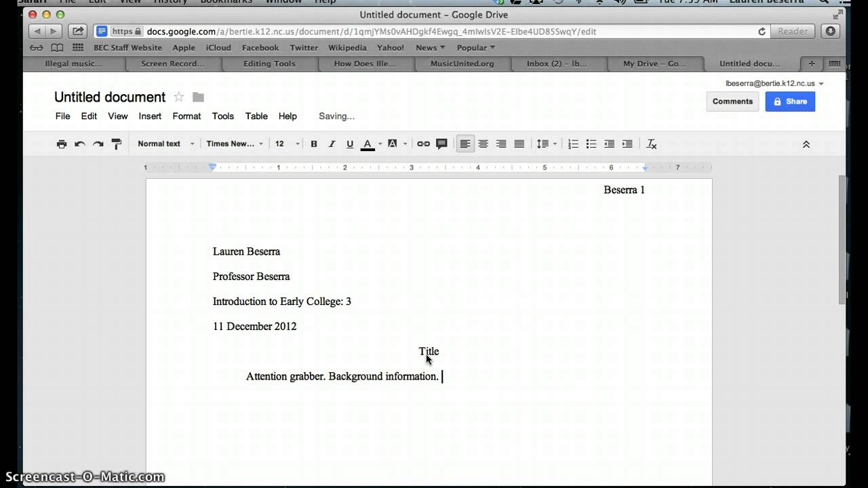Click the blue Share button
Image resolution: width=868 pixels, height=488 pixels.
(790, 101)
